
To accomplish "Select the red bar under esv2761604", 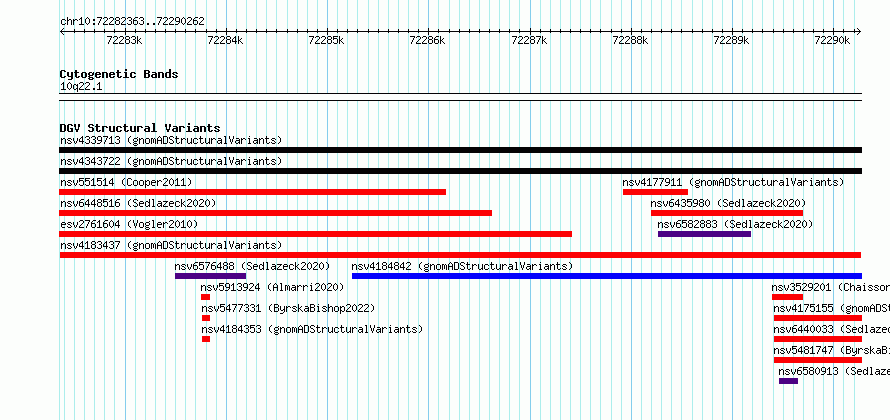I will 316,234.
